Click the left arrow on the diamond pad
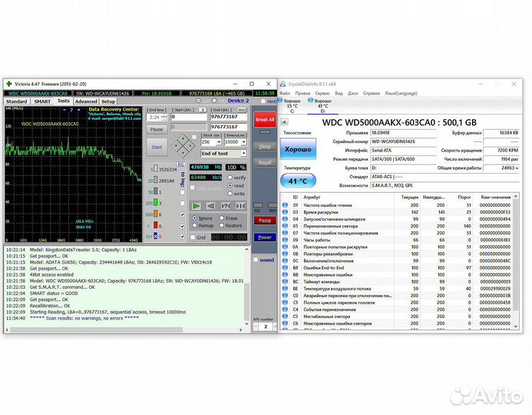 tap(177, 145)
